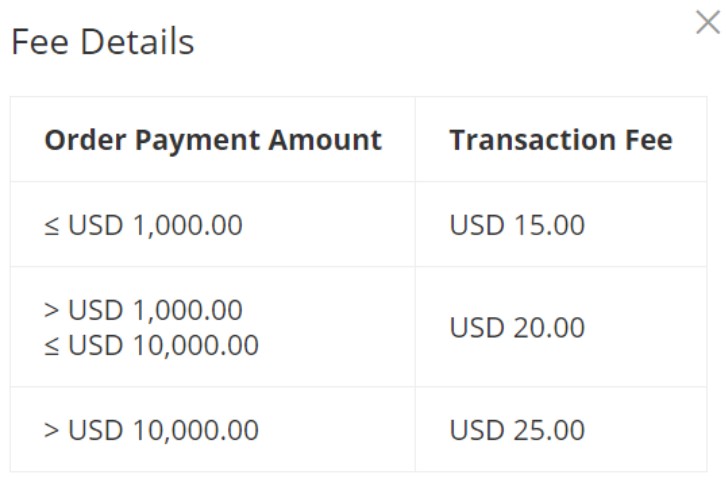Screen dimensions: 726x485
Task: Click the ≤ symbol before USD 10,000.00
Action: tap(51, 346)
